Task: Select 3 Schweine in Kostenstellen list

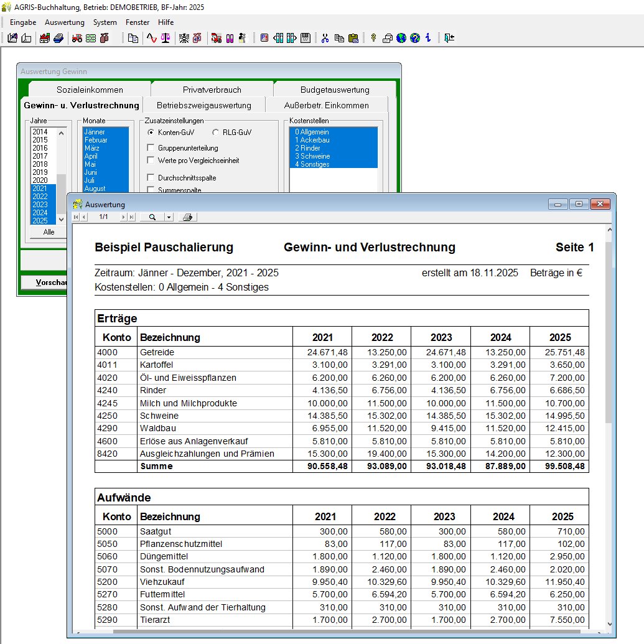Action: point(312,156)
